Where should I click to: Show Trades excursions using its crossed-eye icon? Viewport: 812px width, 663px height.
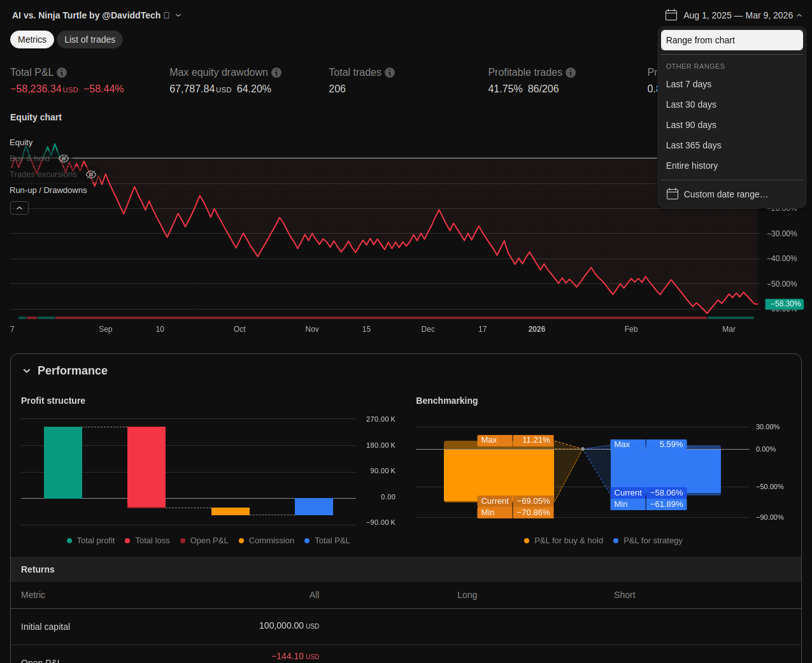click(91, 175)
